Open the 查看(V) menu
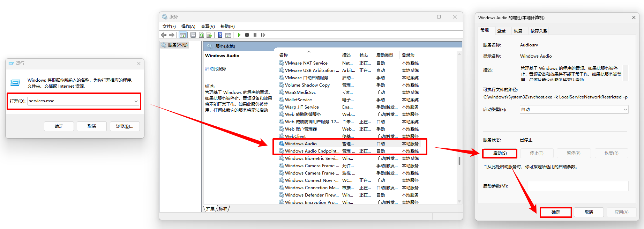The width and height of the screenshot is (644, 229). [208, 27]
